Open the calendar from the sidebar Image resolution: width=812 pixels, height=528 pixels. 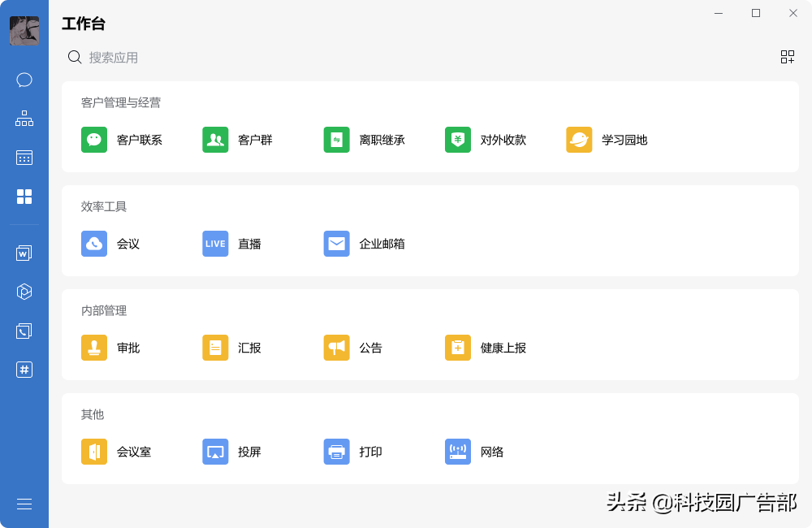[24, 157]
